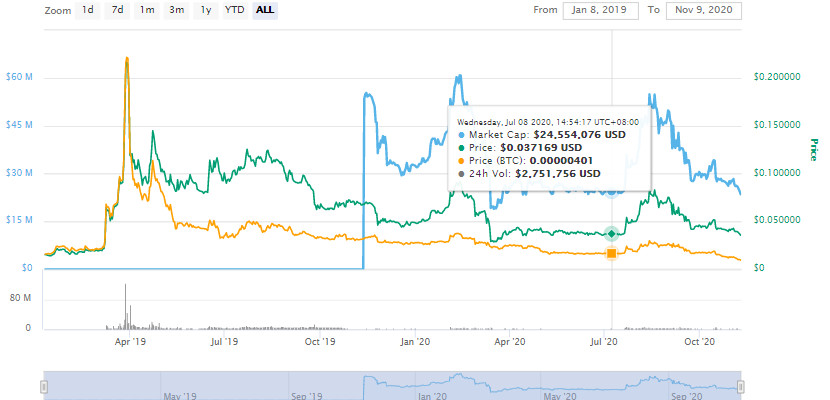This screenshot has height=400, width=830.
Task: Click the $45 M axis label
Action: click(20, 125)
